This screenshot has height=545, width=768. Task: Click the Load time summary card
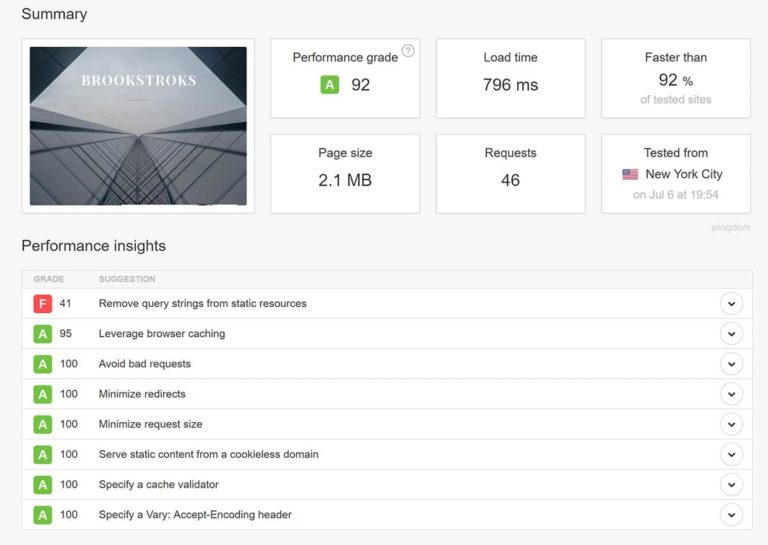[x=510, y=76]
